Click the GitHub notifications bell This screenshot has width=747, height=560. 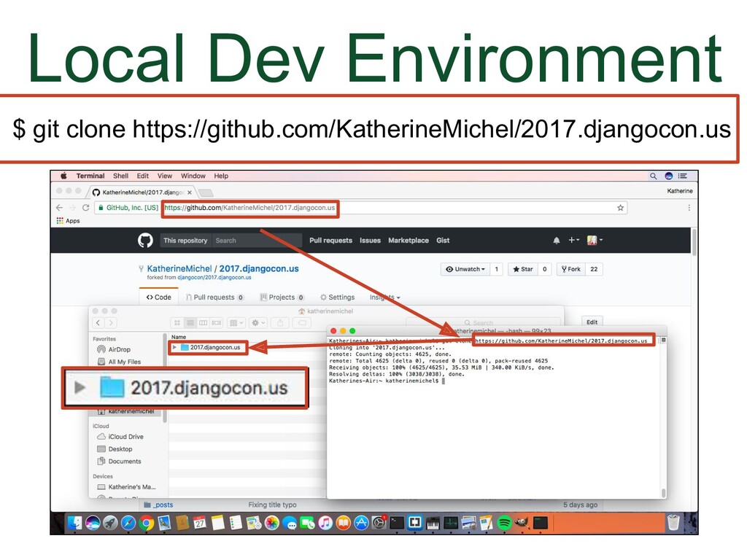(x=555, y=240)
